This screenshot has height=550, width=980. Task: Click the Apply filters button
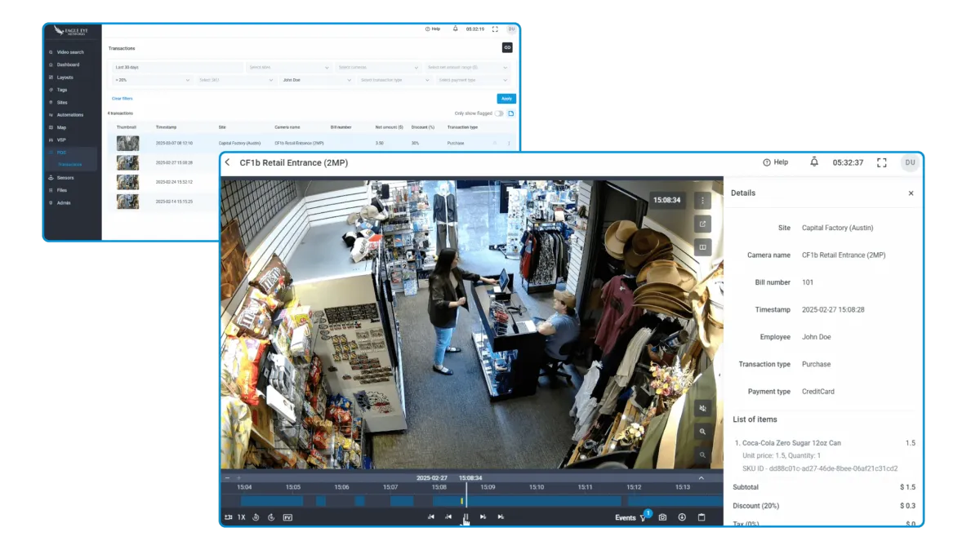pyautogui.click(x=506, y=99)
